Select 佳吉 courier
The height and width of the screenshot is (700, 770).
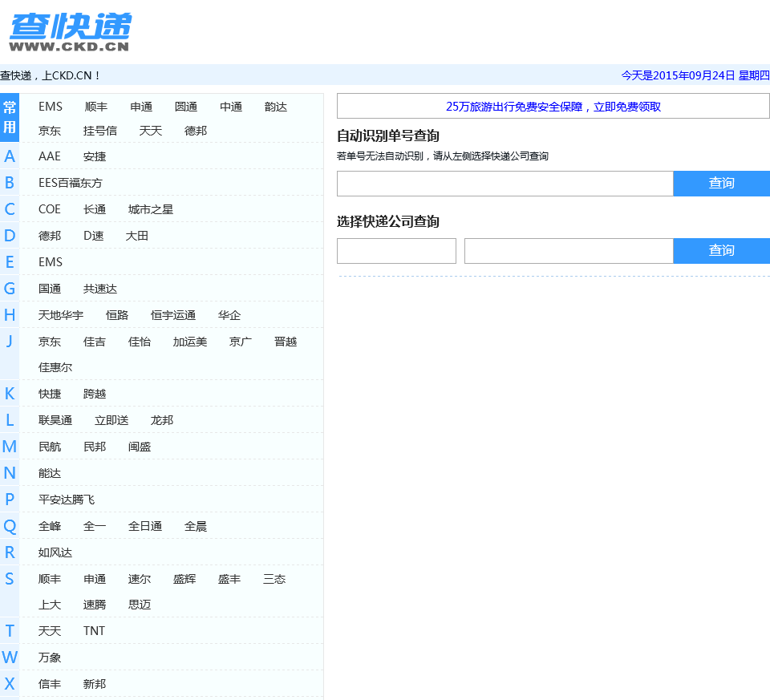coord(95,342)
